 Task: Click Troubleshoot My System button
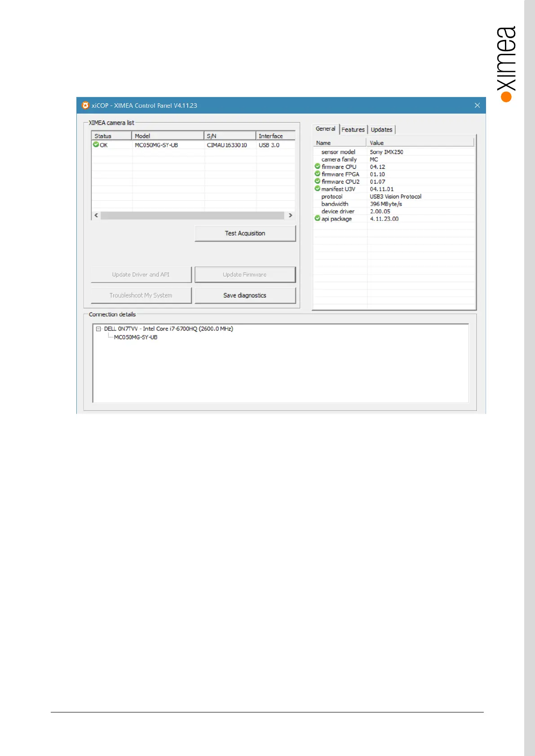point(141,295)
